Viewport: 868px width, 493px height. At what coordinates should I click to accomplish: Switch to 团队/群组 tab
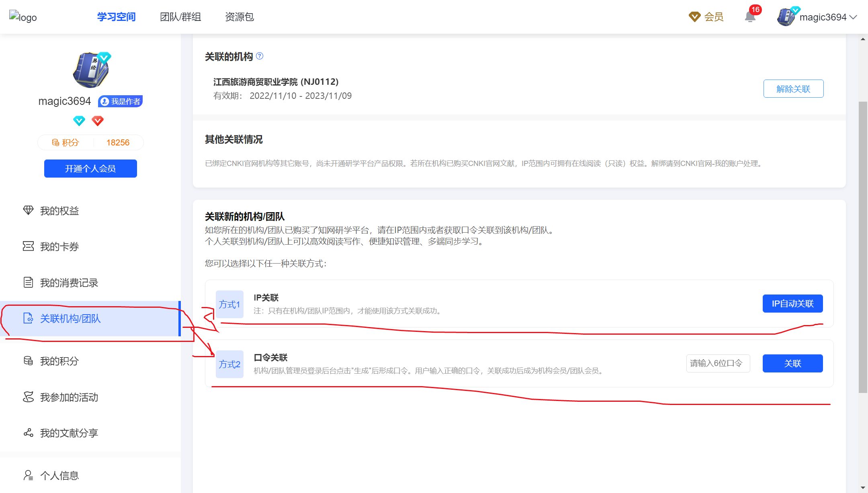click(180, 17)
